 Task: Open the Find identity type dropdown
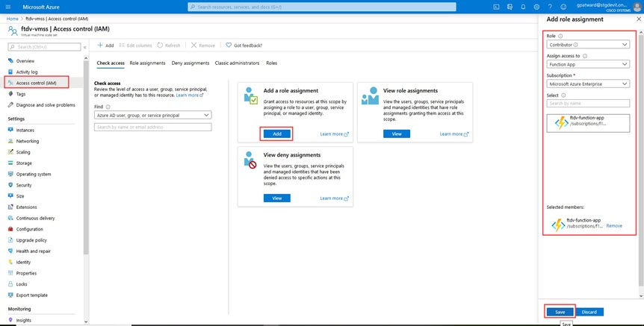153,115
